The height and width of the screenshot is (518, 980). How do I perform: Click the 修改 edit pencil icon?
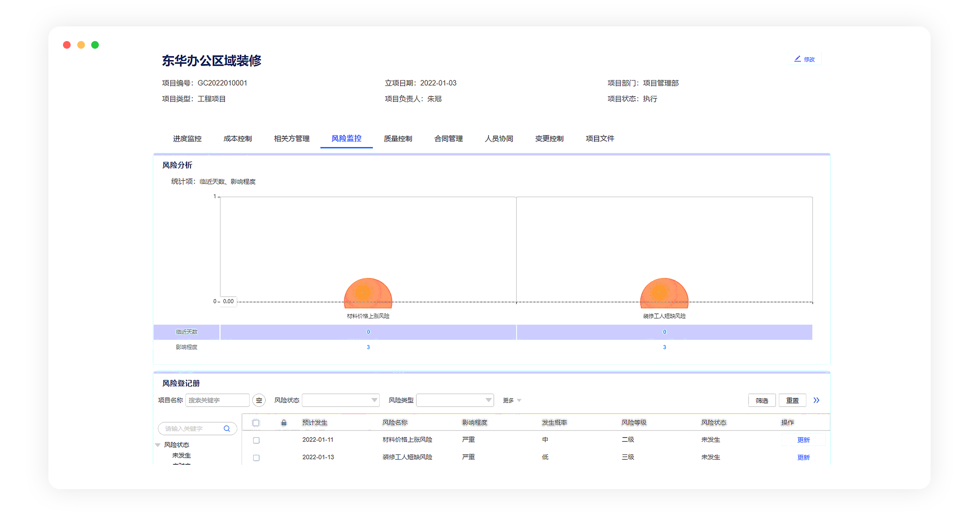[797, 59]
